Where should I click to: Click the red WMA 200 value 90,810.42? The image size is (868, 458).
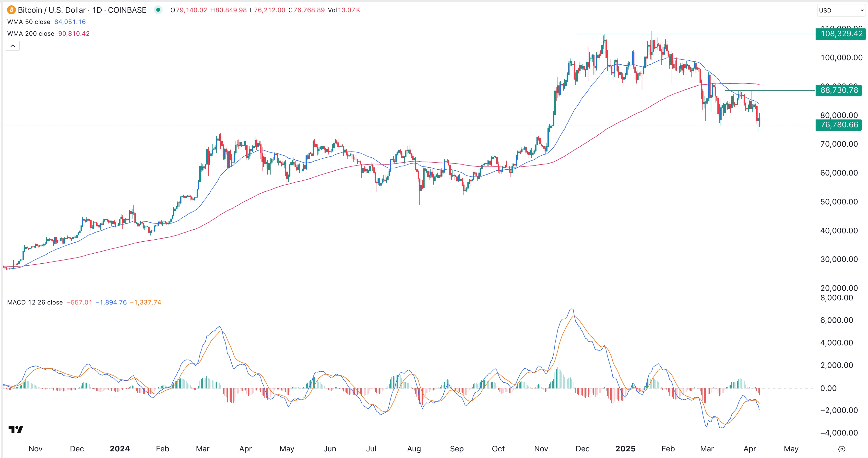[74, 34]
